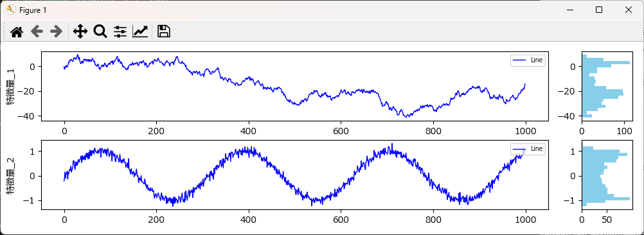Close the Figure 1 window

629,10
